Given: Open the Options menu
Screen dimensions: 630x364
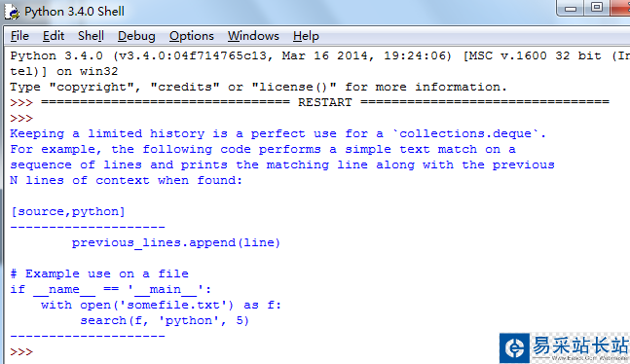Looking at the screenshot, I should pyautogui.click(x=191, y=36).
